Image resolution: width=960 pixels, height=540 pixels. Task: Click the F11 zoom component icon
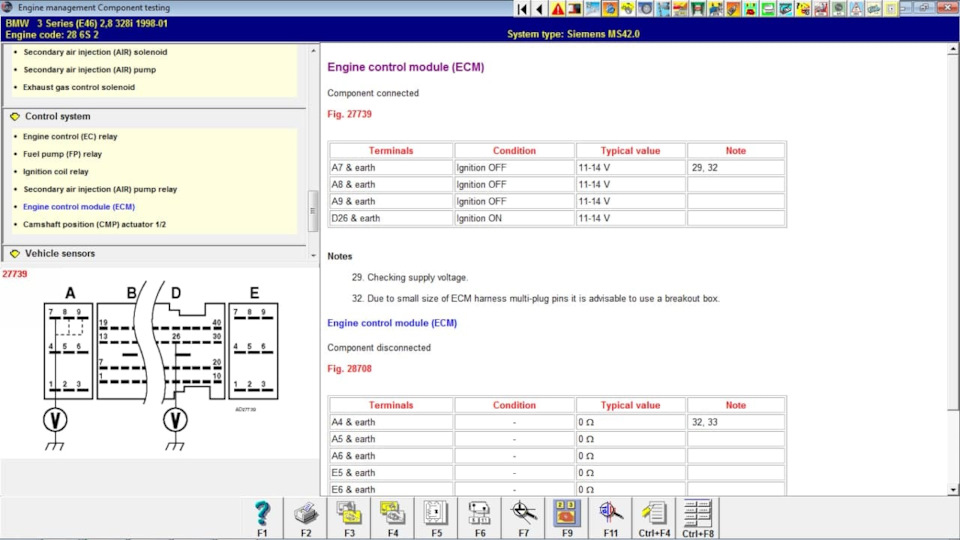pos(610,513)
